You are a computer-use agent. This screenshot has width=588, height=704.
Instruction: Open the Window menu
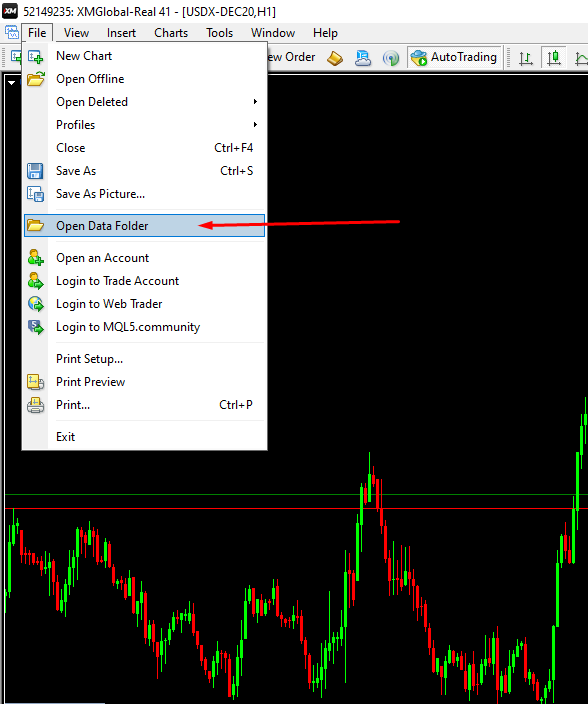click(x=273, y=33)
